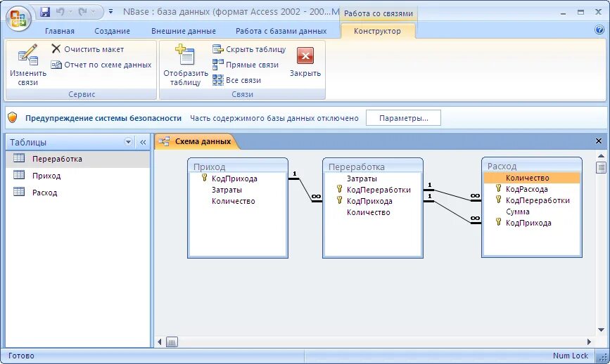The width and height of the screenshot is (610, 364).
Task: Select the Конструктор ribbon tab
Action: 377,31
